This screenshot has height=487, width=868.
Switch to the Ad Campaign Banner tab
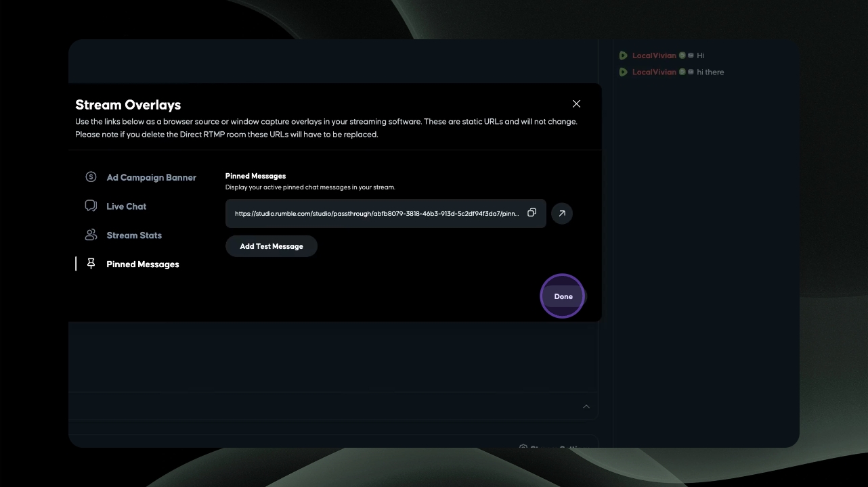tap(141, 177)
